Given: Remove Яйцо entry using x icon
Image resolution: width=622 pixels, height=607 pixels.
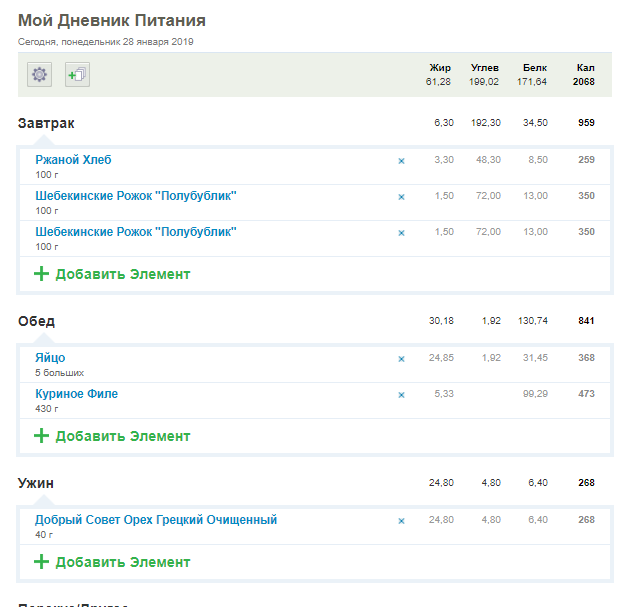Looking at the screenshot, I should click(x=401, y=359).
